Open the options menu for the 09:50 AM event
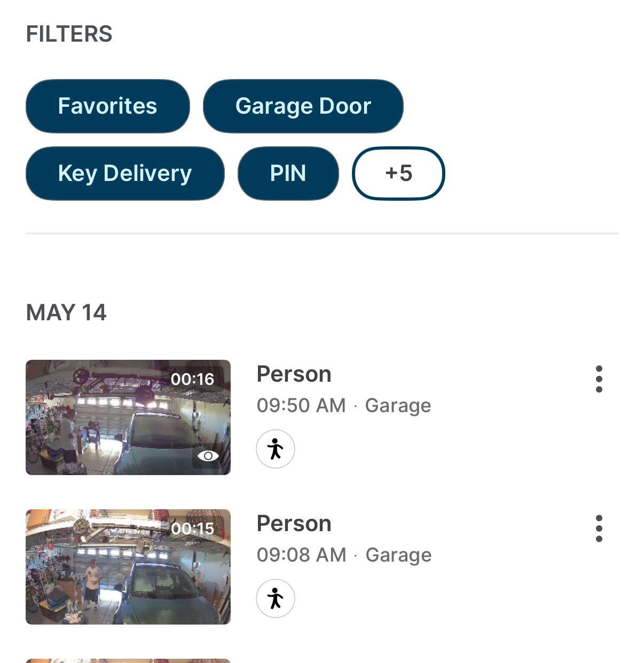 click(599, 379)
